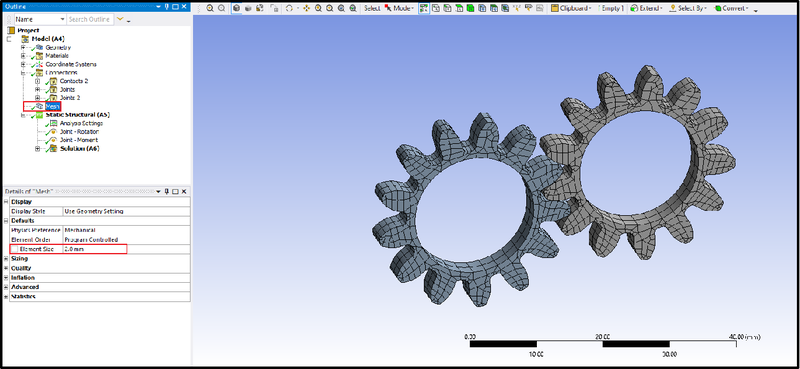Open the Select By menu
The width and height of the screenshot is (800, 369).
tap(689, 8)
